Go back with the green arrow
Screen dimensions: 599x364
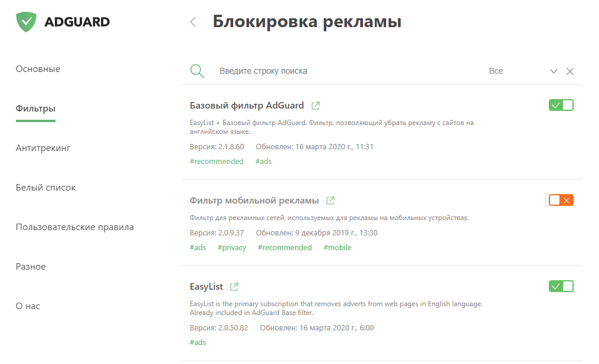click(193, 22)
